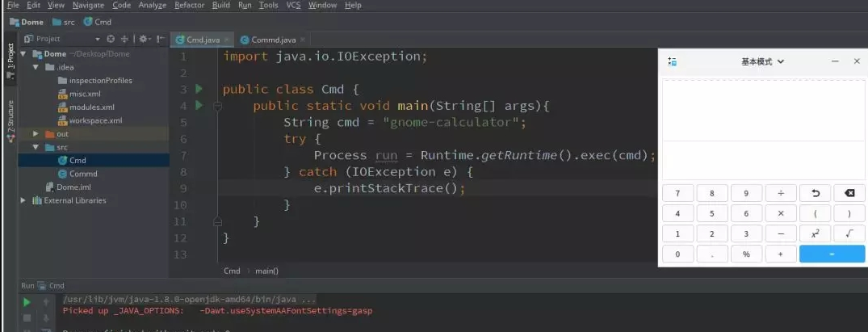This screenshot has width=868, height=332.
Task: Click the calculator x² square key
Action: [x=815, y=234]
